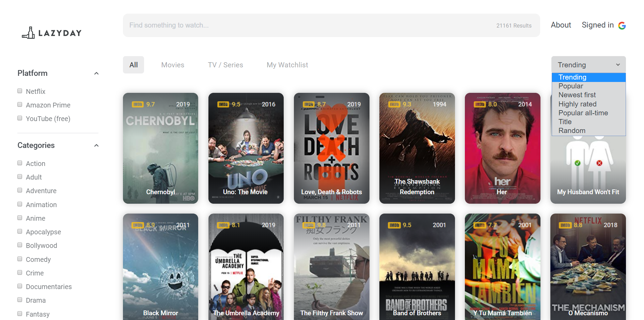Check the Drama category

click(x=20, y=300)
